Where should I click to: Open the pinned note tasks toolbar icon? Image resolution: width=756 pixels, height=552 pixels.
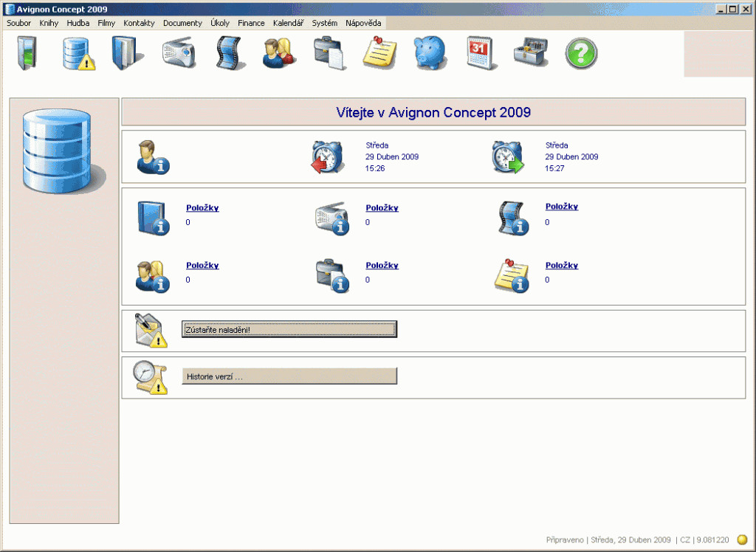[380, 52]
